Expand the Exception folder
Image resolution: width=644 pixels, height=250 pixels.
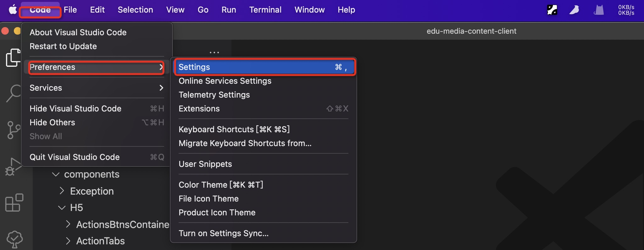coord(62,191)
